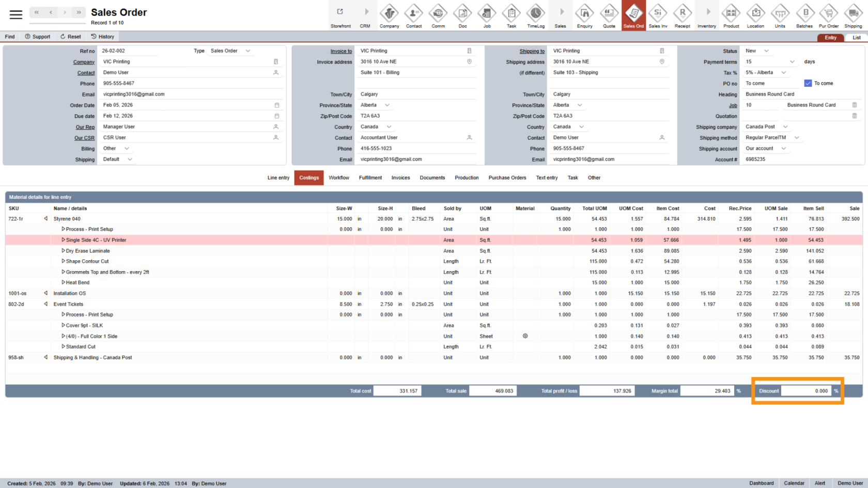Open the Purchase Orders tab
The width and height of the screenshot is (868, 488).
coord(507,178)
